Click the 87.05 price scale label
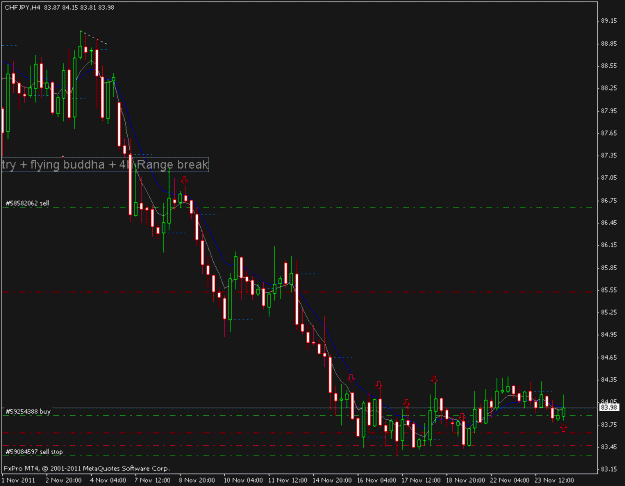The height and width of the screenshot is (486, 625). pyautogui.click(x=608, y=177)
